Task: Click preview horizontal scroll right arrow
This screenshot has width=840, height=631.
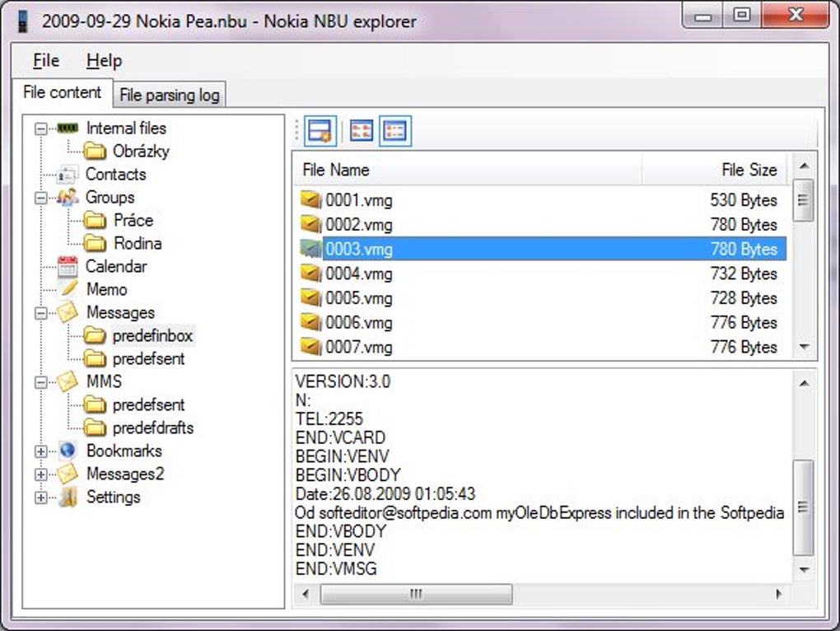Action: (x=778, y=593)
